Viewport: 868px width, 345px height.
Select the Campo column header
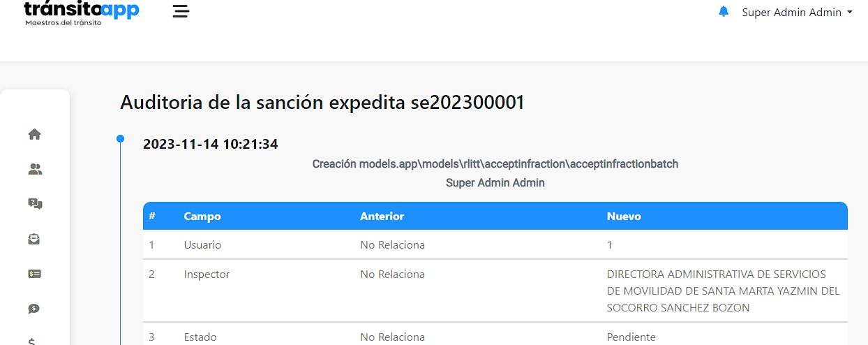point(202,216)
